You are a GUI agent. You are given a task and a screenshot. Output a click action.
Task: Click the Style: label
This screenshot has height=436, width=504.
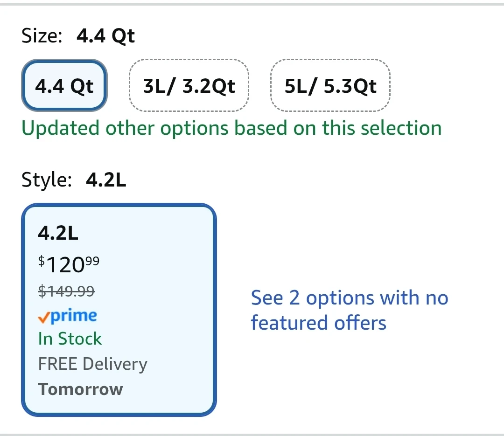pyautogui.click(x=47, y=180)
